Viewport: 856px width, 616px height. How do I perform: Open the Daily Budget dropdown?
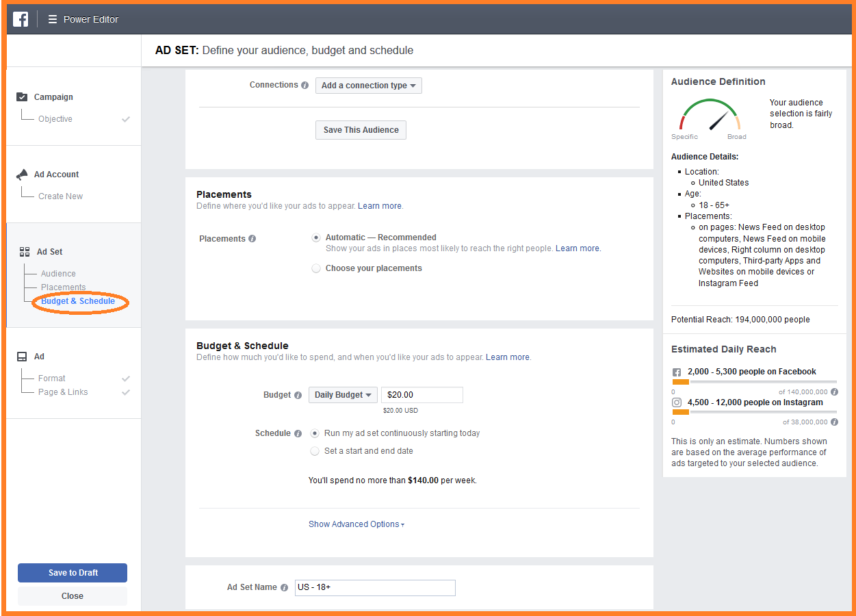[x=343, y=395]
